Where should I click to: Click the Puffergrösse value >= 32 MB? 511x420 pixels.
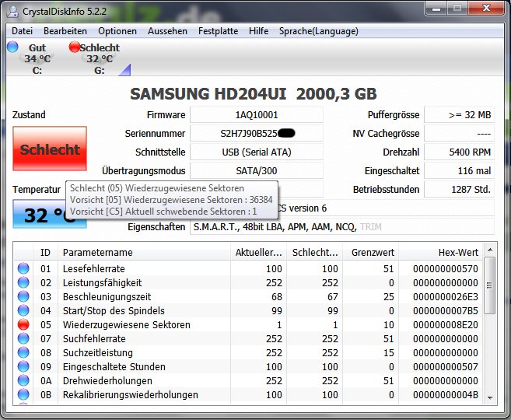[x=459, y=114]
